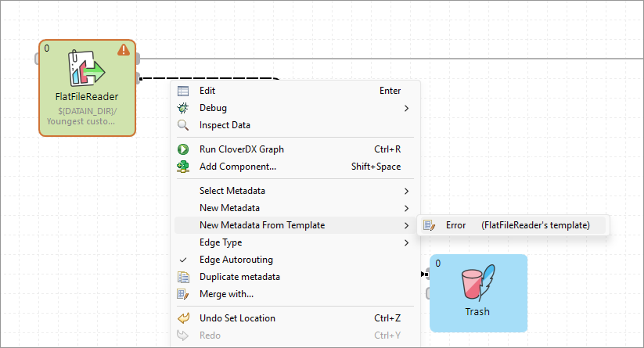Expand the Edge Type submenu

(x=406, y=242)
